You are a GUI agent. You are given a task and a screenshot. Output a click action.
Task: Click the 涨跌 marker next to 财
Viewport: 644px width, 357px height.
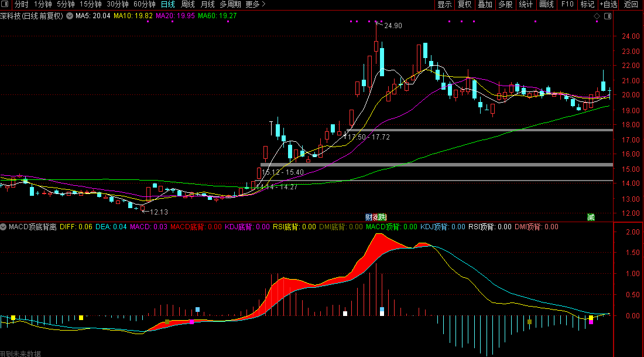pos(380,217)
